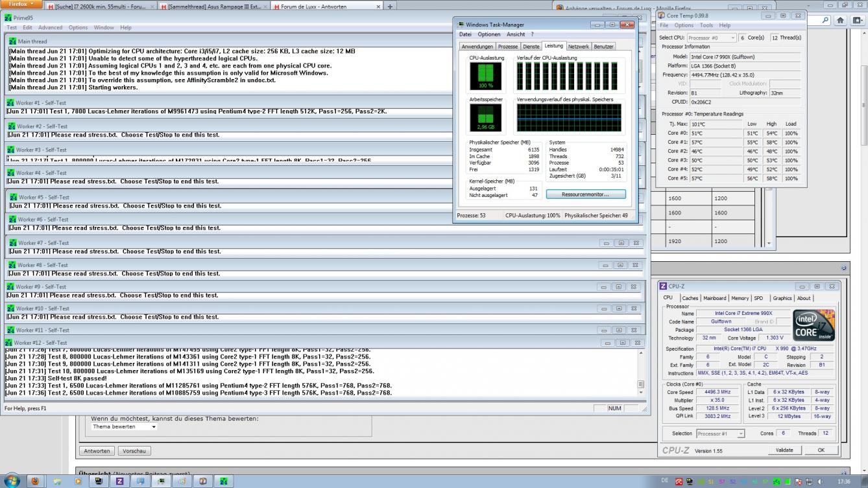
Task: Open CPU-Z Mainboard tab
Action: click(x=715, y=298)
